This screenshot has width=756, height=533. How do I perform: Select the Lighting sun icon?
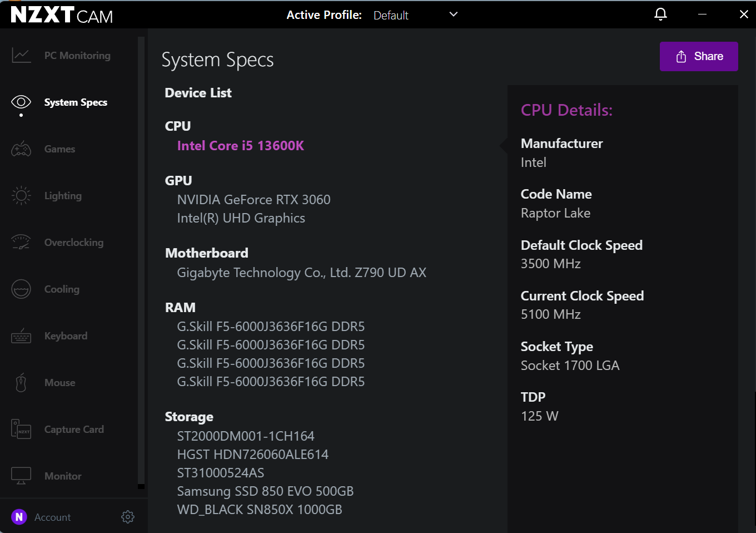click(x=21, y=196)
